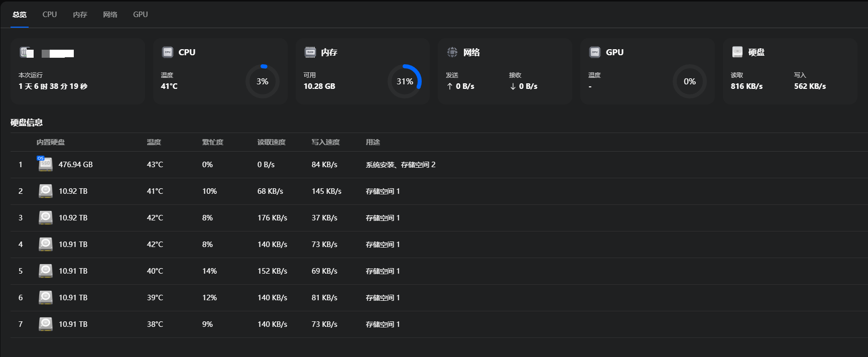Viewport: 868px width, 357px height.
Task: Click the 39°C temperature of disk 6
Action: 155,298
